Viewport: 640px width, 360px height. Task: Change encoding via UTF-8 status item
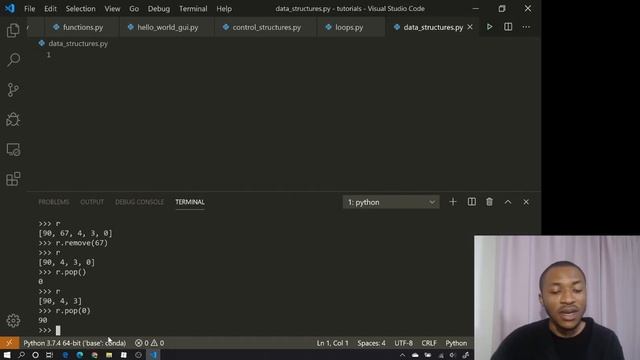tap(403, 343)
